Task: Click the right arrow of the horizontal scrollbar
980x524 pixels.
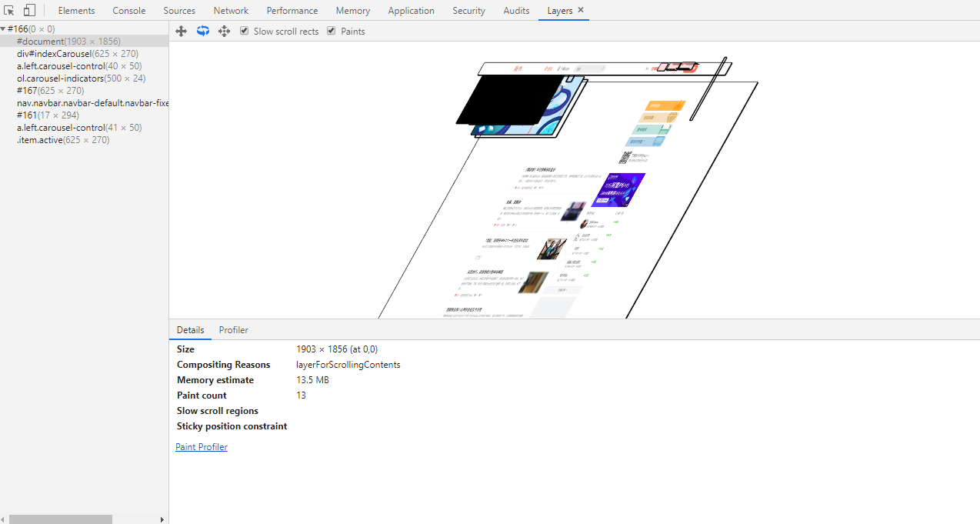Action: click(162, 519)
